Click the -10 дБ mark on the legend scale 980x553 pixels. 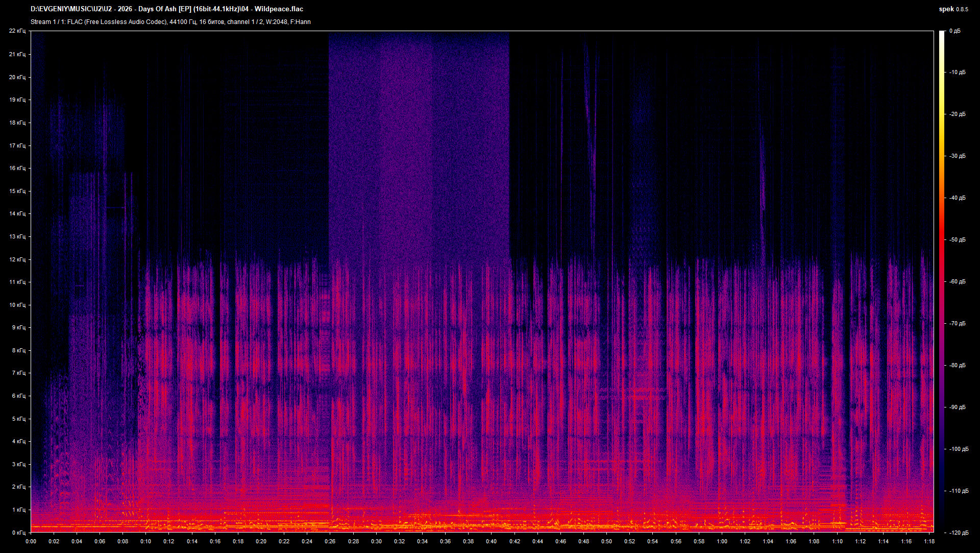click(x=958, y=73)
